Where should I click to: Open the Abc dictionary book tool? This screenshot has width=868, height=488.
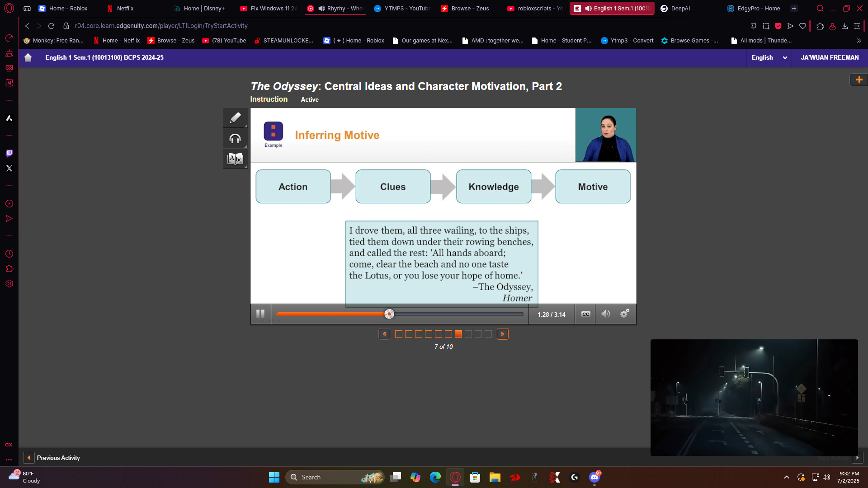tap(235, 159)
